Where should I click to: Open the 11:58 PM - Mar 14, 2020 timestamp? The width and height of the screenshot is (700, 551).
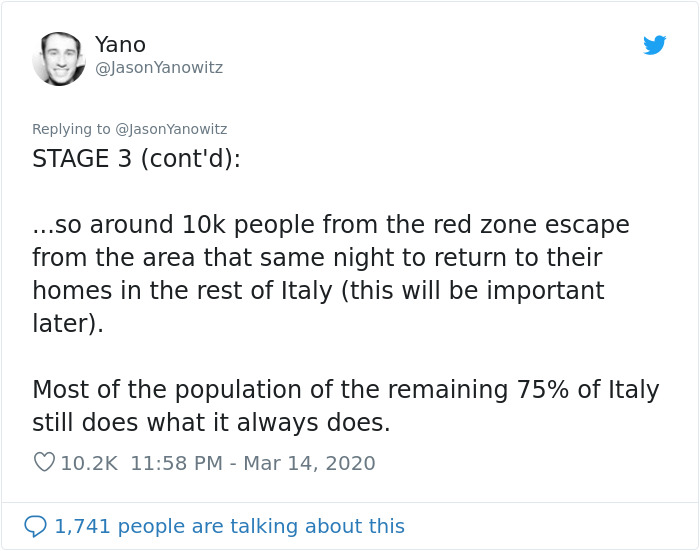(x=253, y=464)
